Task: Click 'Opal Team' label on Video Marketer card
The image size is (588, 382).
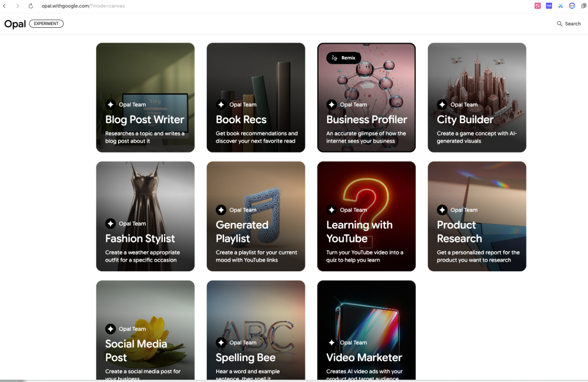Action: (353, 343)
